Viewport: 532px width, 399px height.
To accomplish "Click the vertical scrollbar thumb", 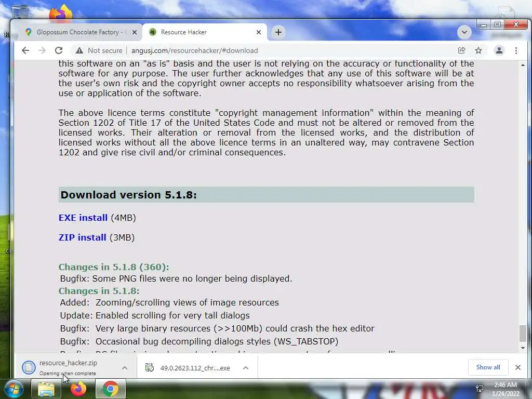I will (x=523, y=333).
